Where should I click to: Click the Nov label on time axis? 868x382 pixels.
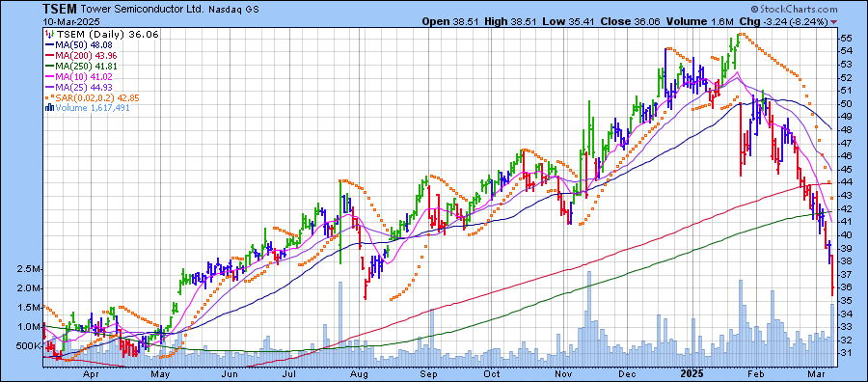[563, 373]
